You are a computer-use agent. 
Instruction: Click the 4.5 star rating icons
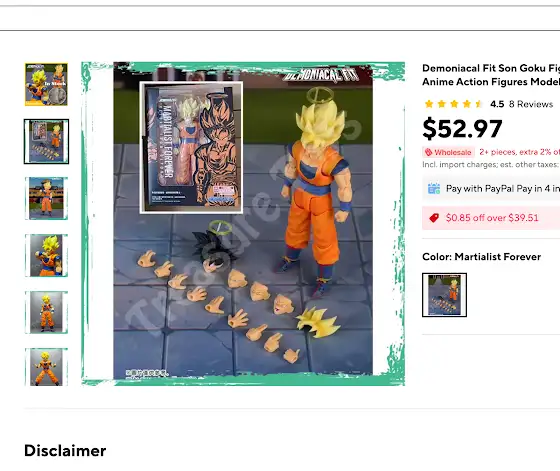[454, 104]
